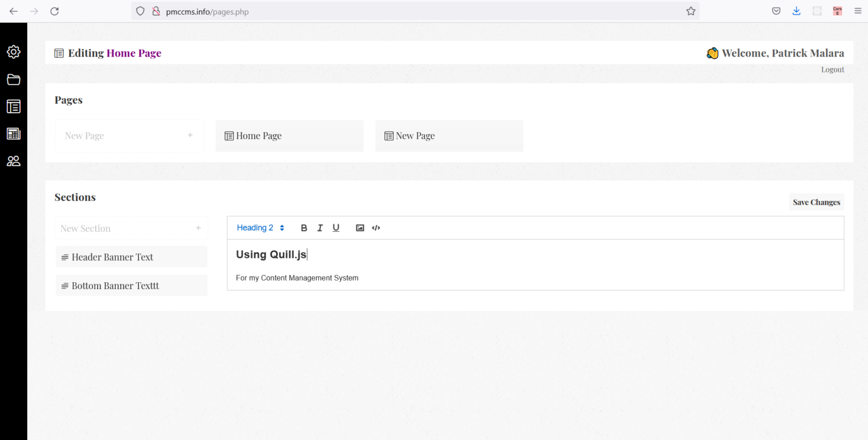Open the settings gear in the sidebar
Screen dimensions: 868x440
(x=14, y=52)
